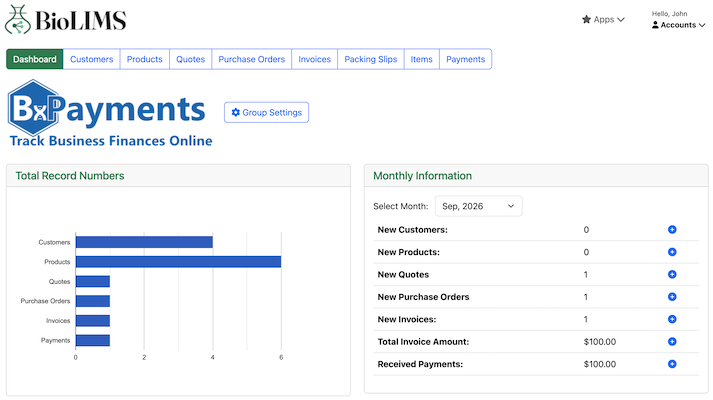713x400 pixels.
Task: Go to the Products tab
Action: coord(145,59)
